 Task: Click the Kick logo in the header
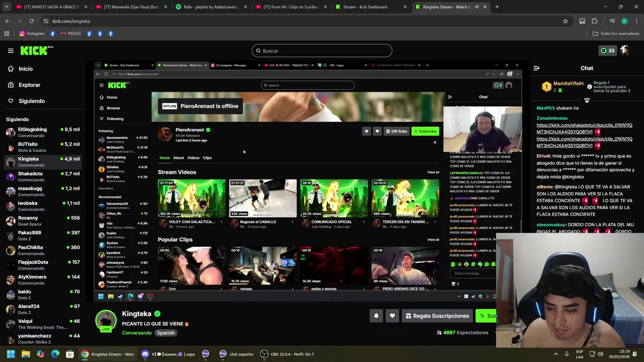click(x=37, y=50)
